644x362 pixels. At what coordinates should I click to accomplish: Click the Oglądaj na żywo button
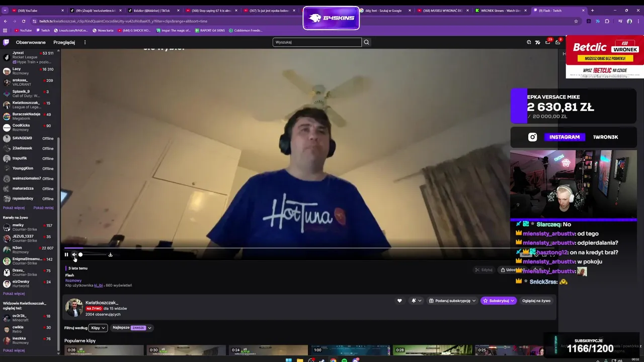tap(536, 301)
